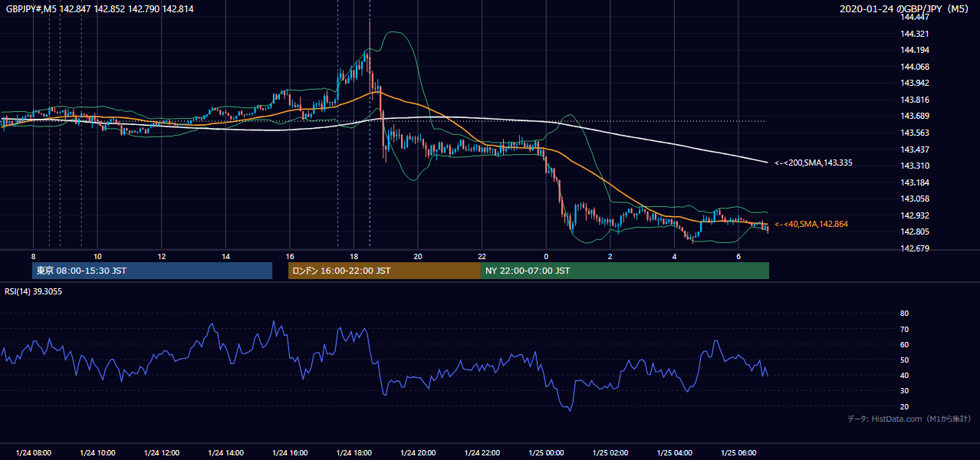The height and width of the screenshot is (460, 980).
Task: Click hour tick 8 under price chart
Action: (33, 256)
